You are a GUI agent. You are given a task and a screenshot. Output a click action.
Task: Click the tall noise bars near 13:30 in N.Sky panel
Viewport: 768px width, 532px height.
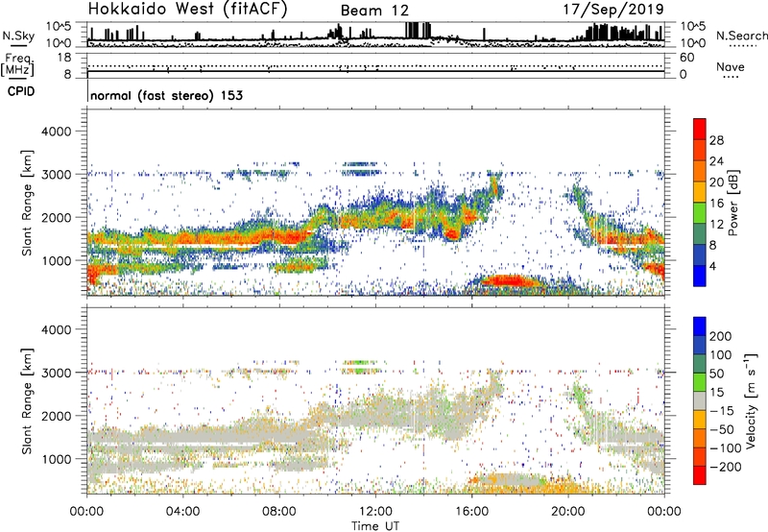tap(418, 31)
